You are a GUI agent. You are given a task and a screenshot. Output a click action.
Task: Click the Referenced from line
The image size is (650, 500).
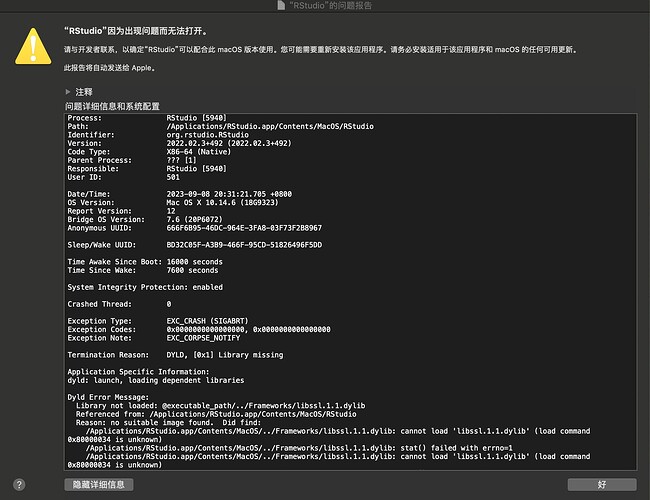216,414
